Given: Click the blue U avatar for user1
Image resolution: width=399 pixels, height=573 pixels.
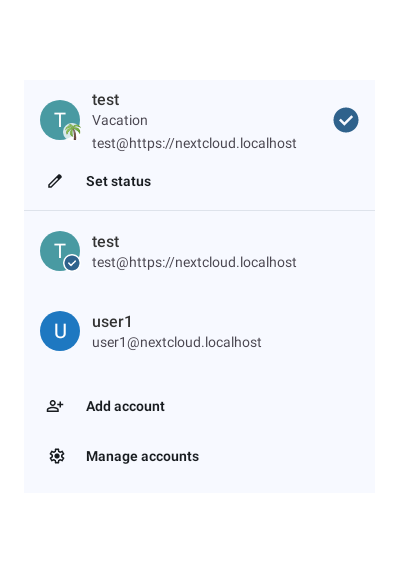Looking at the screenshot, I should 60,331.
